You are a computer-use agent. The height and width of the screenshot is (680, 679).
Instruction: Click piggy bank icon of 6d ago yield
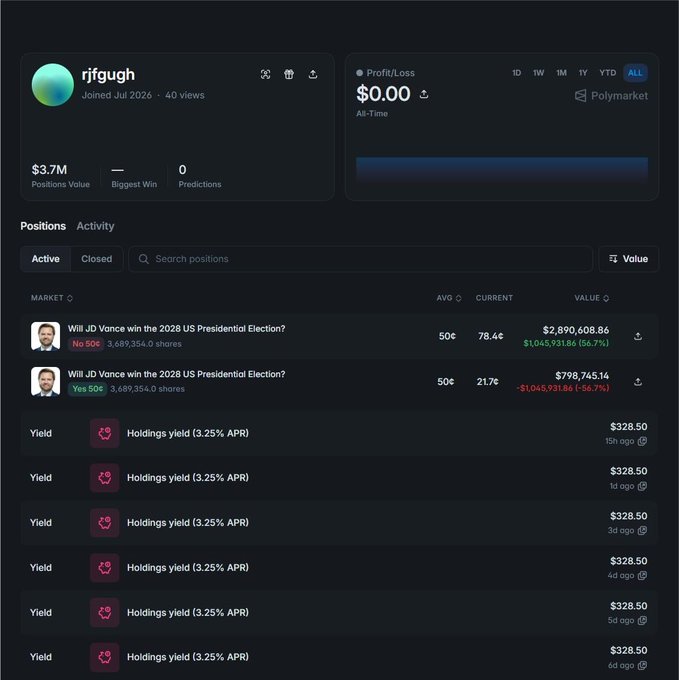(x=104, y=657)
